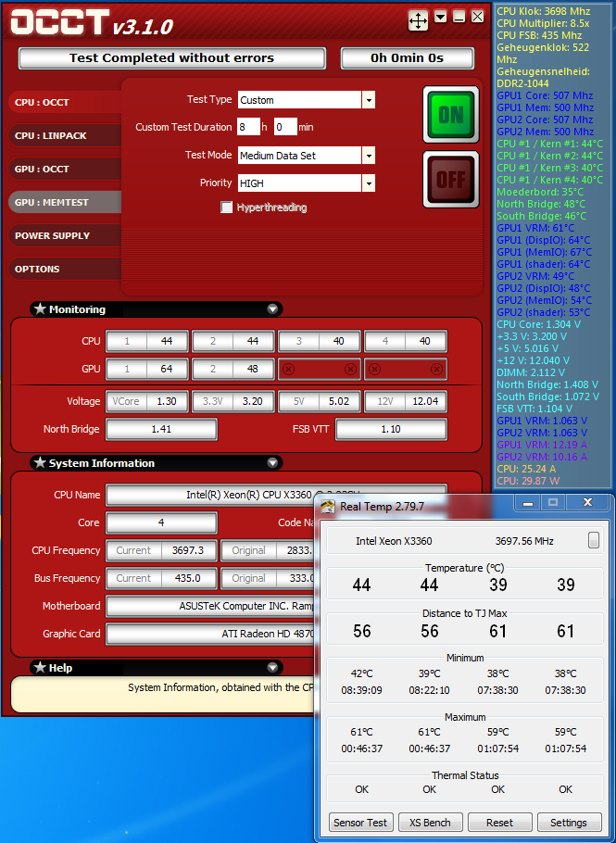Click the CPU core 4 temperature box
Viewport: 616px width, 843px height.
[x=406, y=341]
